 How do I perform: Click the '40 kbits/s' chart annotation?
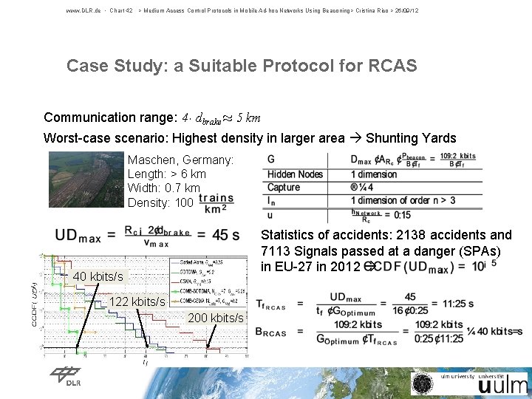coord(98,276)
